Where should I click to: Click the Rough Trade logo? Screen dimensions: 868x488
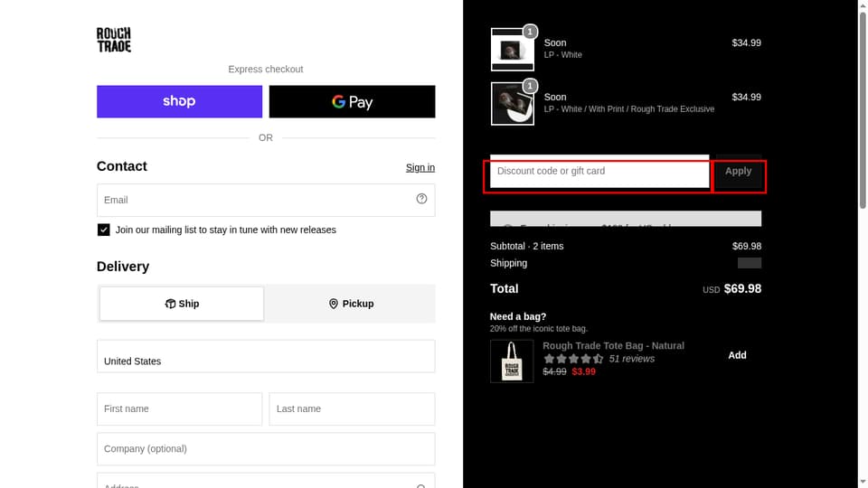(114, 40)
